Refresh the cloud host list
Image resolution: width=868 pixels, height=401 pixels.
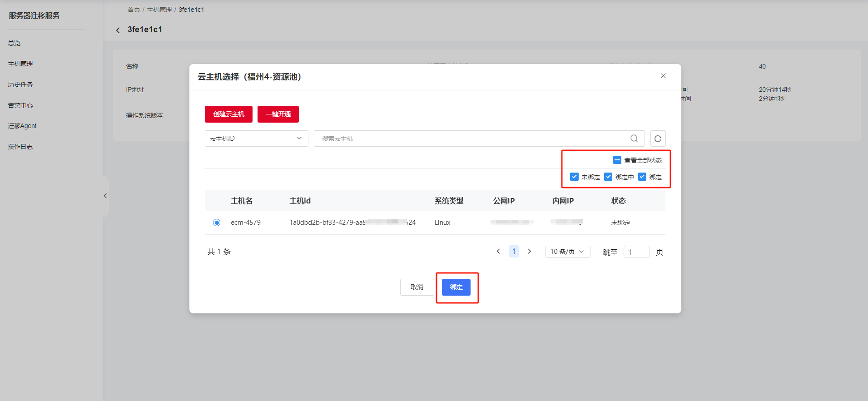click(658, 139)
